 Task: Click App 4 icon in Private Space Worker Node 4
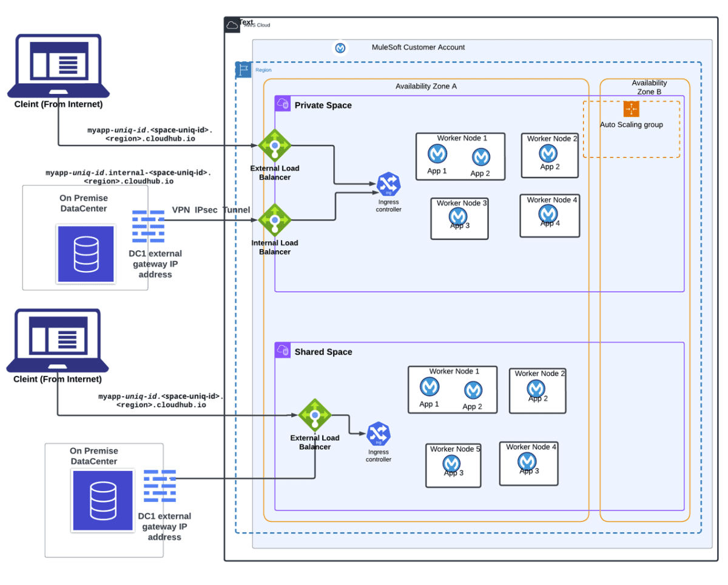coord(548,213)
